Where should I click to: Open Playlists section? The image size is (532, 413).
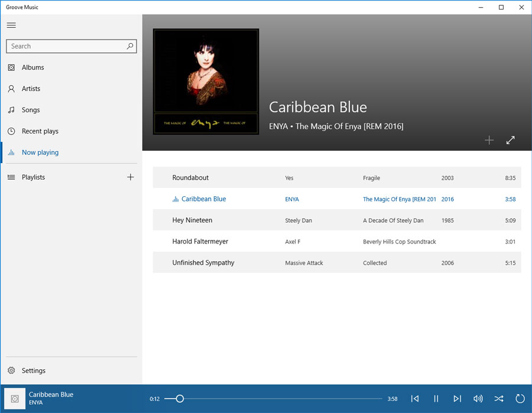33,177
